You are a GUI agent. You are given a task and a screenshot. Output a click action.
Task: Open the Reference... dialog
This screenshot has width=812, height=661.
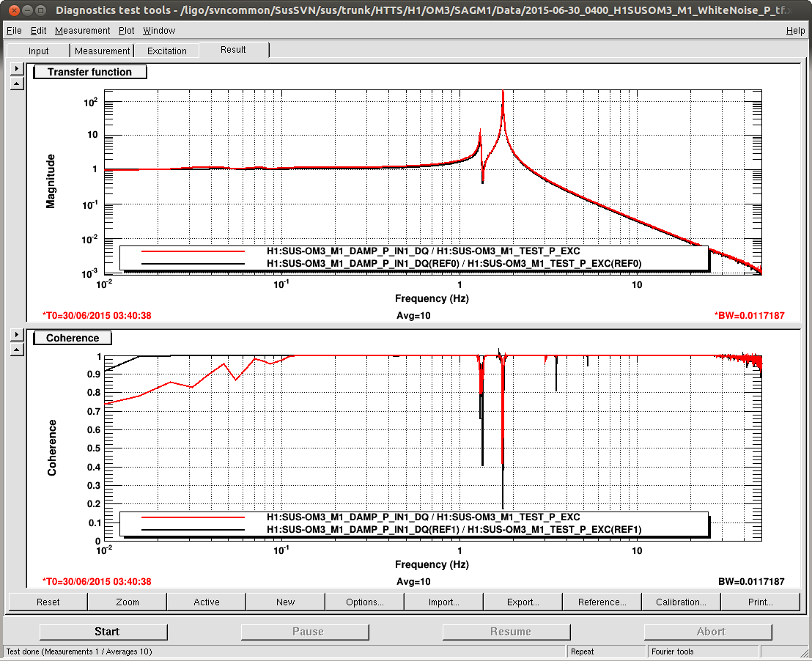coord(602,602)
